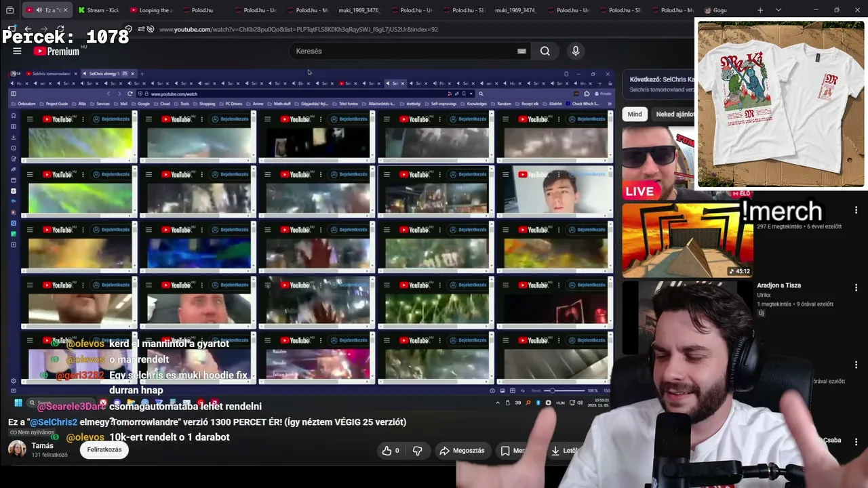Show hidden tray icons chevron

[498, 403]
